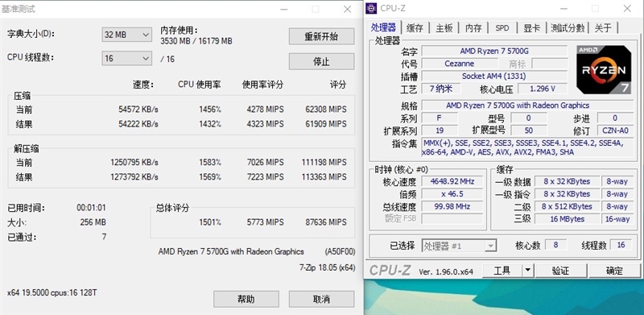
Task: Click the memory usage 3530 MB / 16179 MB text
Action: [x=196, y=41]
